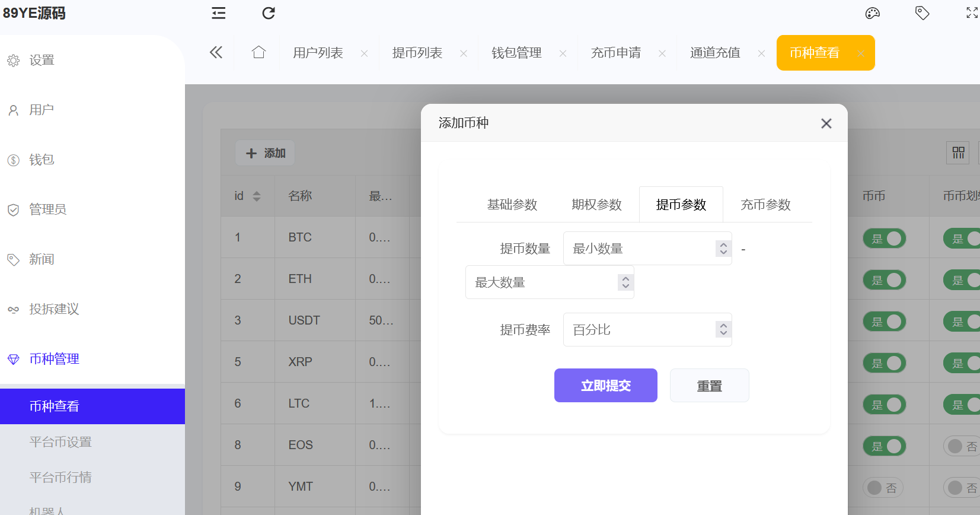Toggle the 币币 switch for XRP
The width and height of the screenshot is (980, 515).
884,363
